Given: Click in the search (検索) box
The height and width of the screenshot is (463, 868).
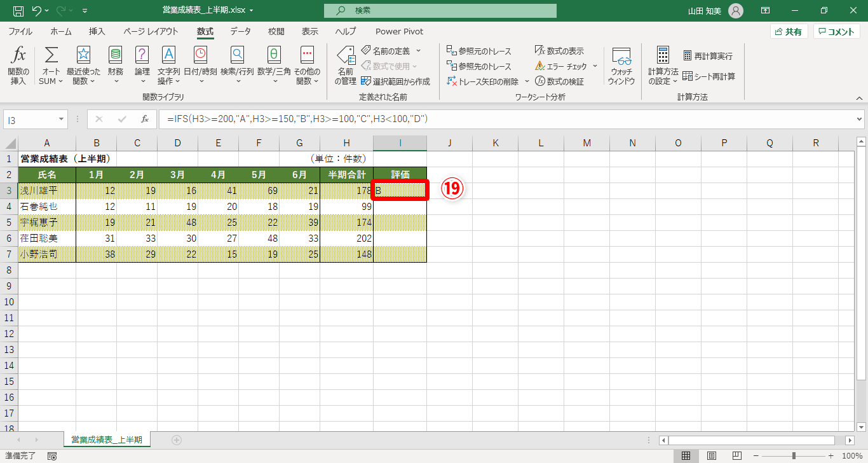Looking at the screenshot, I should [x=440, y=11].
